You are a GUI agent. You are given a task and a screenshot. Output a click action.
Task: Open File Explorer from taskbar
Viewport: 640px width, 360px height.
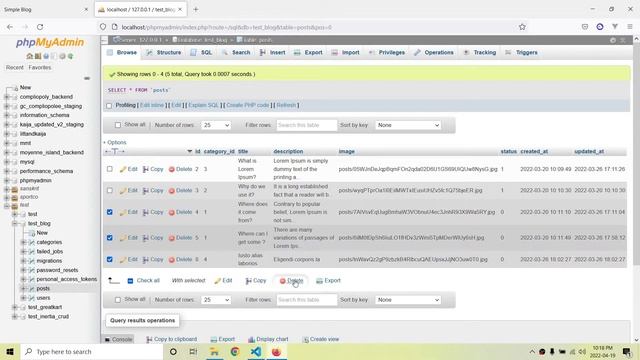coord(214,351)
